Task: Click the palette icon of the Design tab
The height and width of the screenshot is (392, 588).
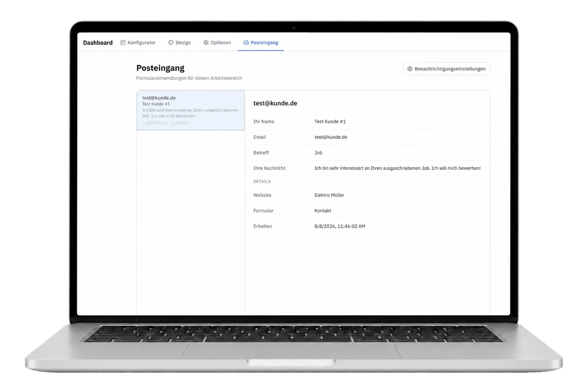Action: tap(171, 43)
